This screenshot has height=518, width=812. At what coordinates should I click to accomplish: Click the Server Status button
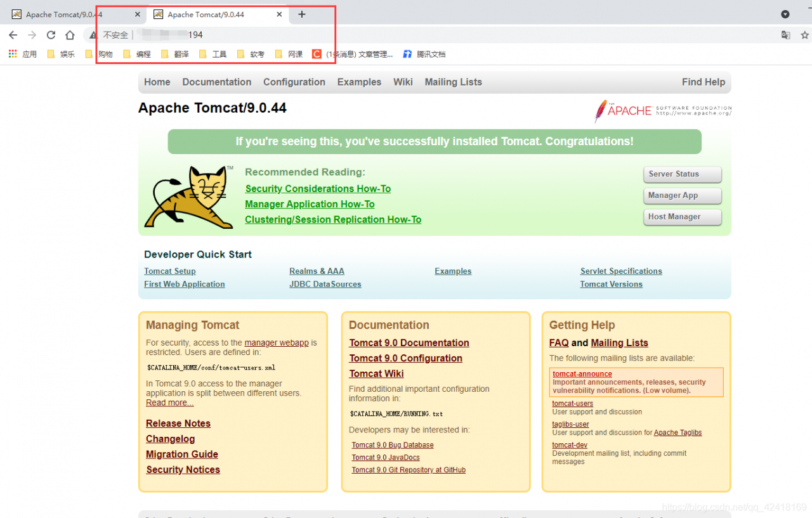(683, 174)
